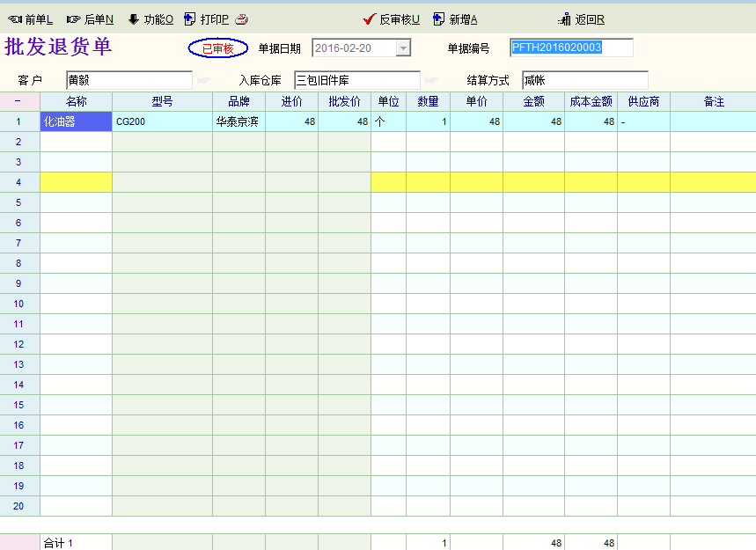Click the 单据编号 document number field
756x550 pixels.
571,48
